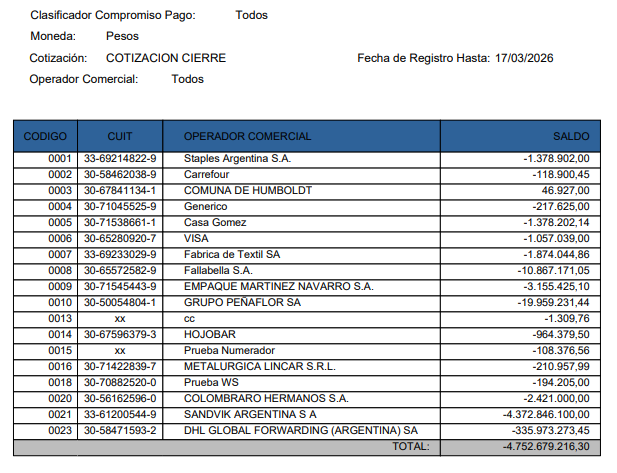Click the CUIT column header
Screen dimensions: 617x473
tap(120, 136)
